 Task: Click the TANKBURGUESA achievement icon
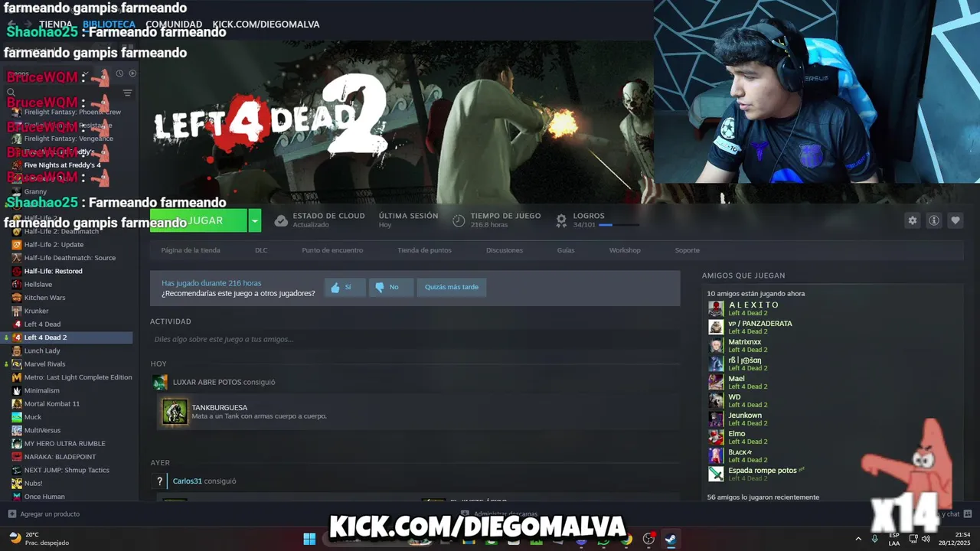tap(175, 412)
